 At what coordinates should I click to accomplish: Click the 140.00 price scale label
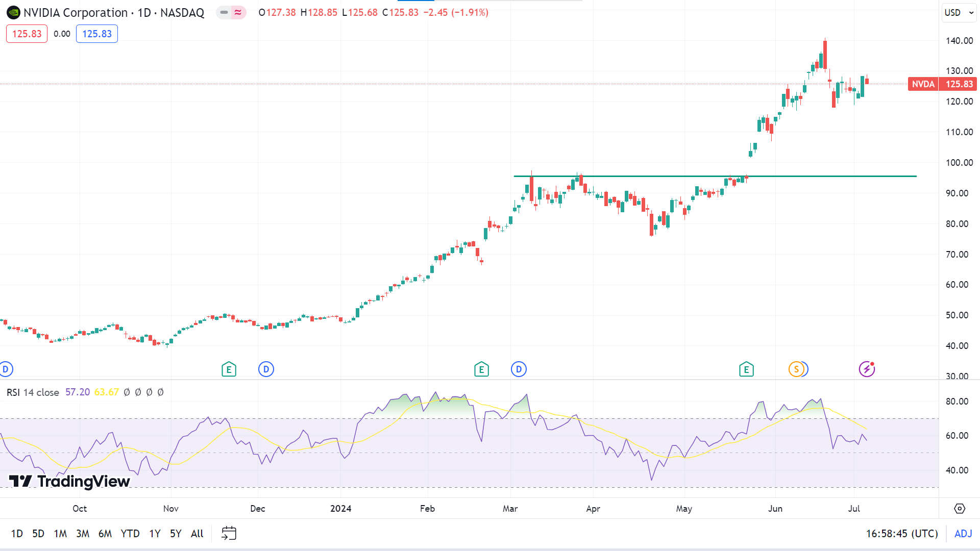click(x=960, y=41)
